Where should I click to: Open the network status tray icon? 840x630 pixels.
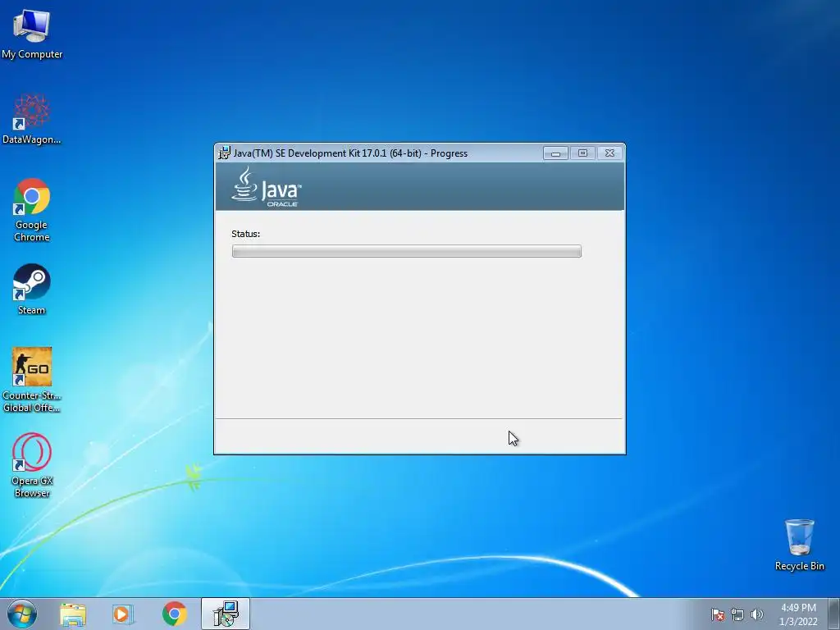[737, 614]
